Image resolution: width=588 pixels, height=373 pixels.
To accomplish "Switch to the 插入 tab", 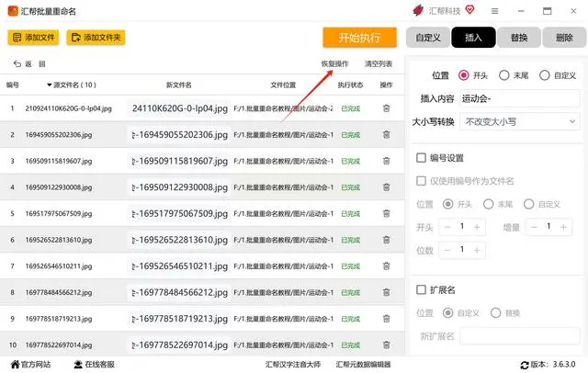I will (x=473, y=38).
